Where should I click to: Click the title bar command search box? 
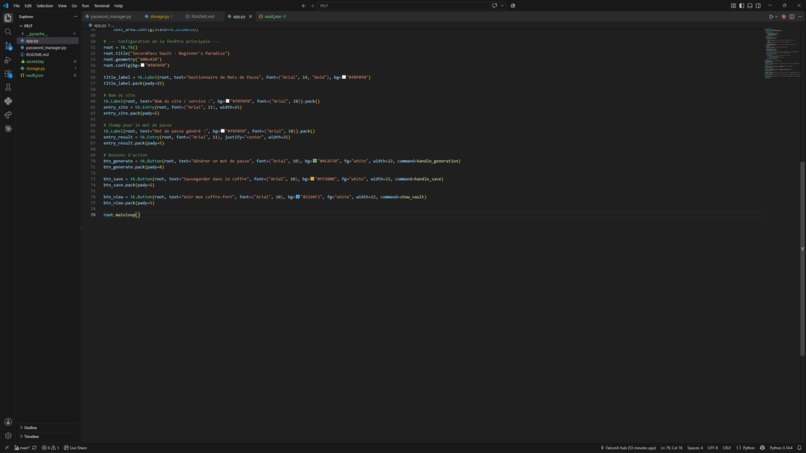[403, 6]
